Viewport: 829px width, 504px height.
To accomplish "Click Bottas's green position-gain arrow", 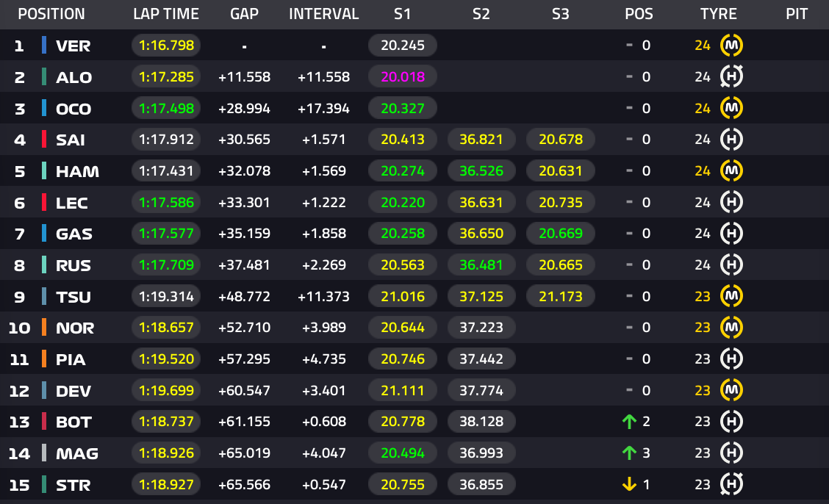I will pyautogui.click(x=628, y=422).
